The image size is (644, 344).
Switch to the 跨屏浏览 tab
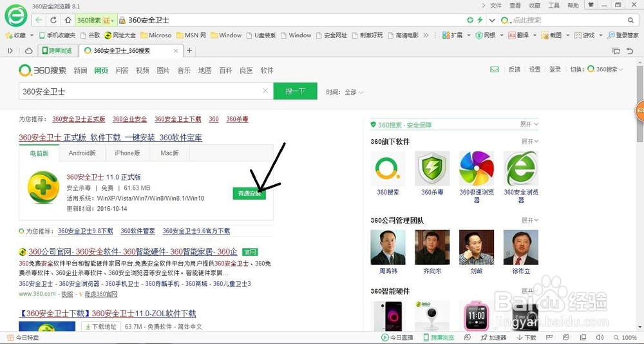(57, 50)
